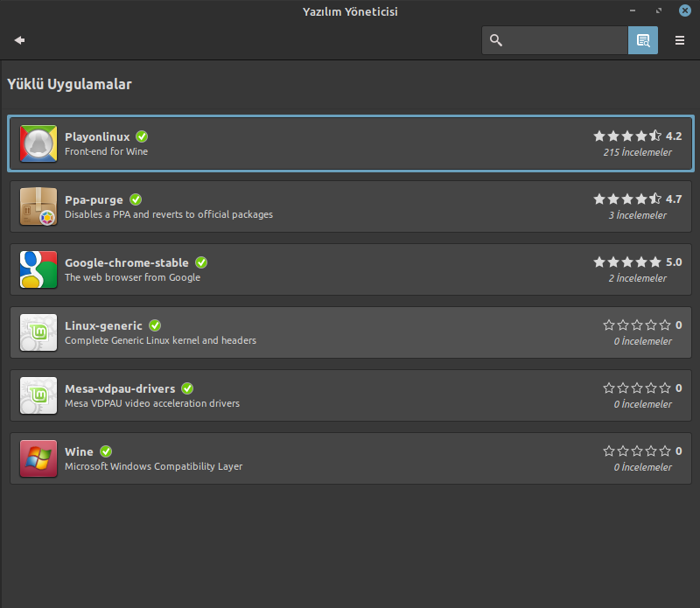
Task: Click installed checkmark next to Google-chrome-stable
Action: pyautogui.click(x=201, y=262)
